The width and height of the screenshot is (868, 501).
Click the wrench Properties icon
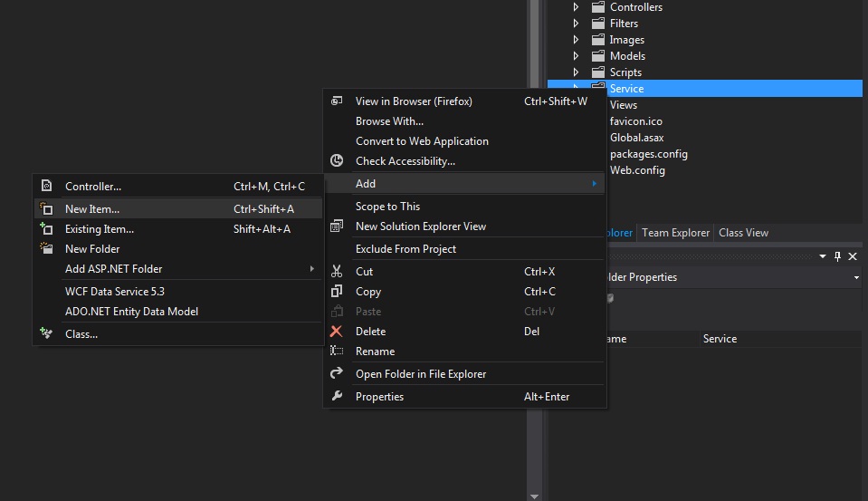pyautogui.click(x=337, y=396)
